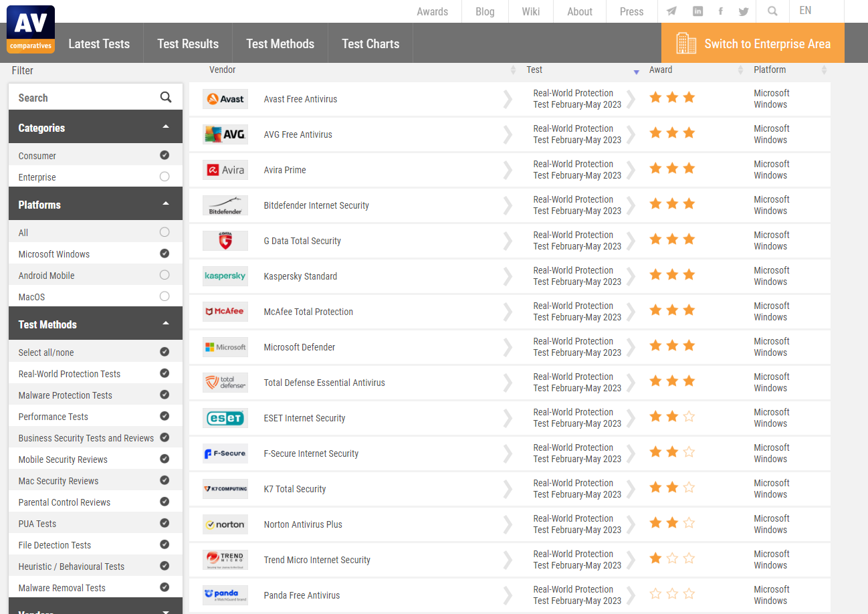The height and width of the screenshot is (614, 868).
Task: Select the MacOS platform filter
Action: tap(165, 296)
